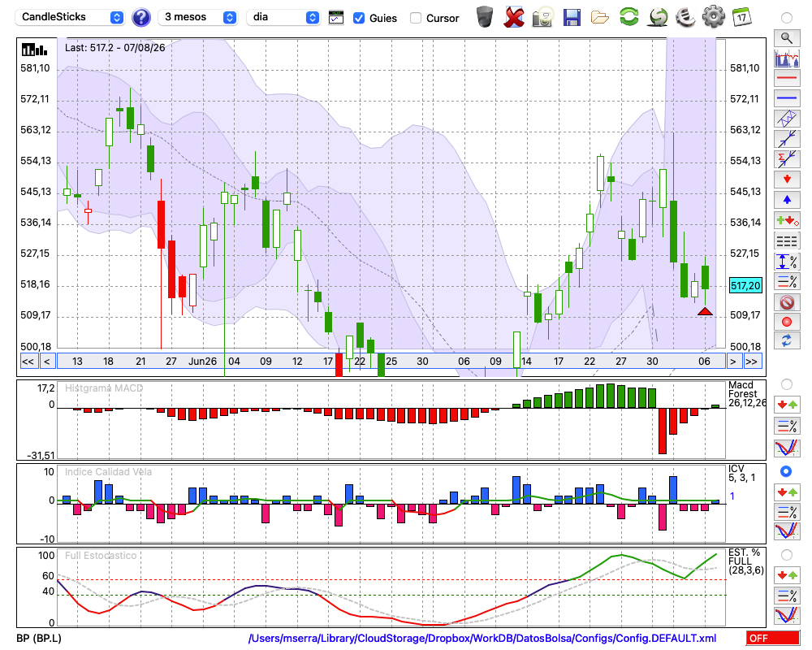Click the blue question mark help icon

(x=140, y=18)
